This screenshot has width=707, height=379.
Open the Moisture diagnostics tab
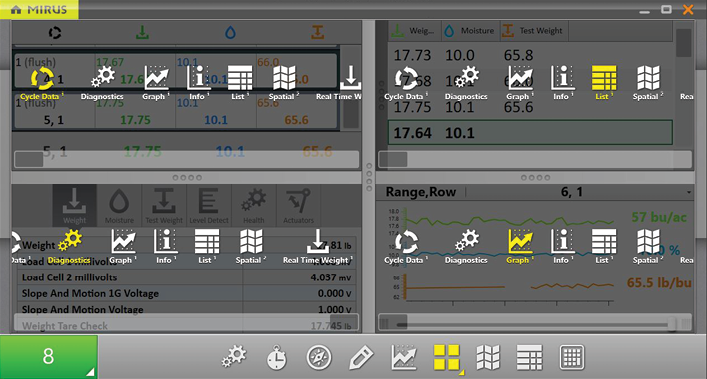(x=119, y=206)
